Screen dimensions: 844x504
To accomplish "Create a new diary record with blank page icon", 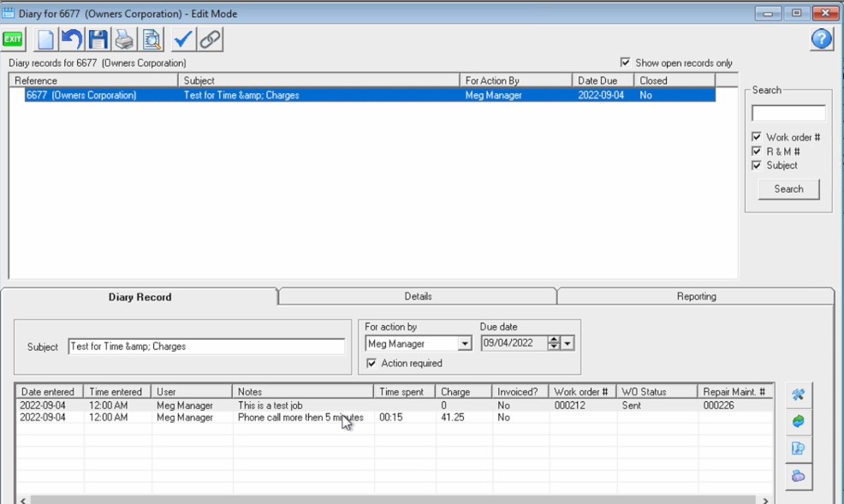I will point(45,39).
